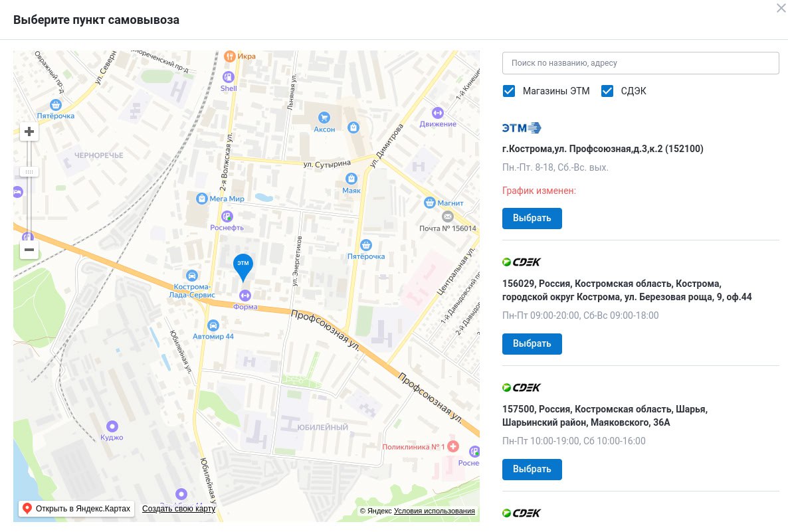
Task: Click the CDEK logo above the Шарья address
Action: point(521,387)
